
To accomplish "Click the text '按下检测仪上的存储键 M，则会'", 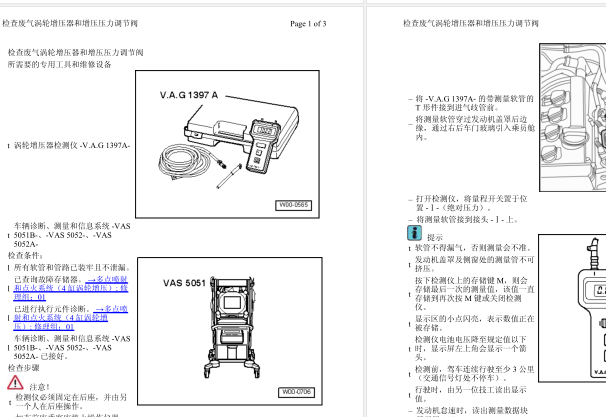I will pyautogui.click(x=471, y=280).
